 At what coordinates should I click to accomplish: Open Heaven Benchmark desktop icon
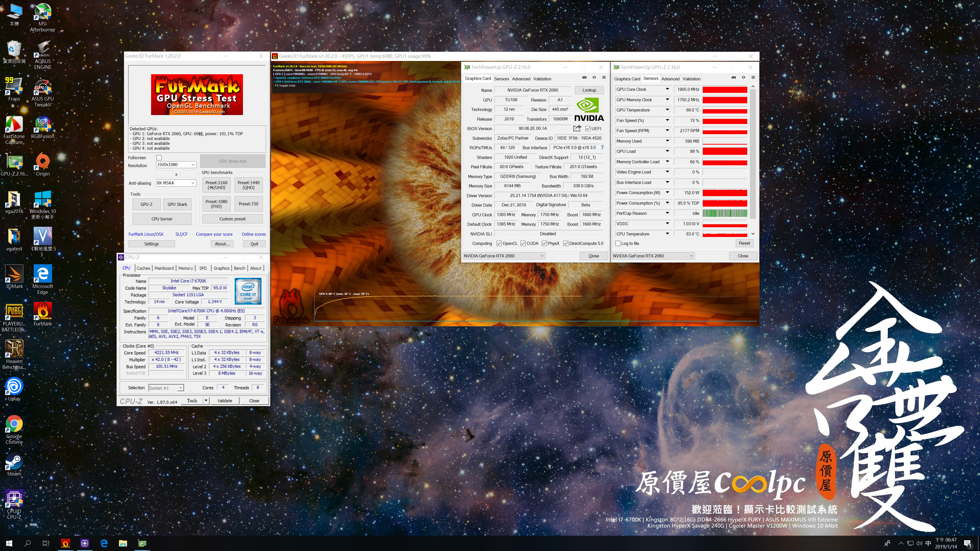[14, 354]
